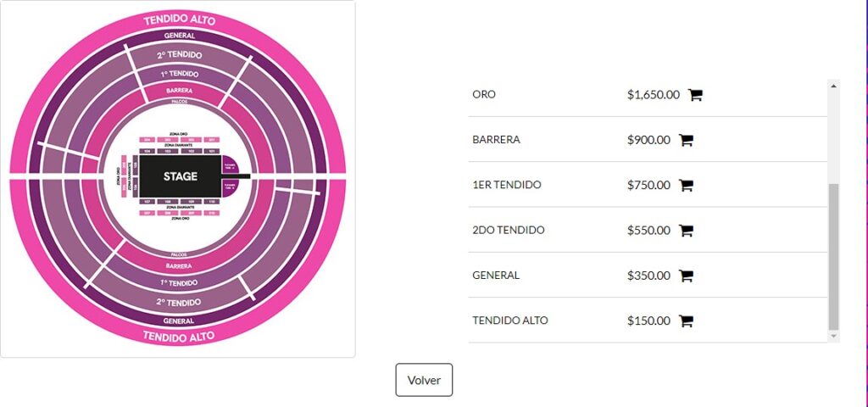Click the price list scrollbar thumb
Viewport: 868px width, 407px height.
click(834, 257)
